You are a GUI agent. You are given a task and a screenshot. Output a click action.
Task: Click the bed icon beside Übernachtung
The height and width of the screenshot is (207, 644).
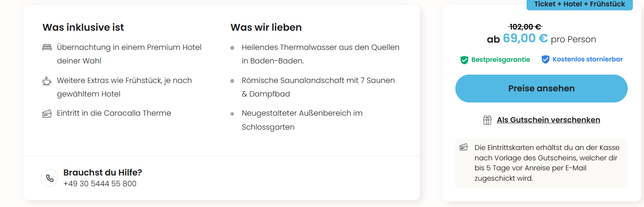coord(47,47)
